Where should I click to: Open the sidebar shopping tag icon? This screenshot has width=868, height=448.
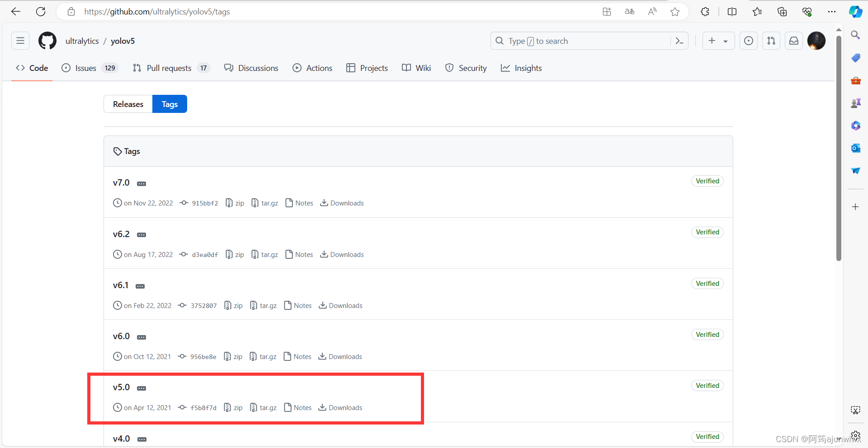(855, 58)
